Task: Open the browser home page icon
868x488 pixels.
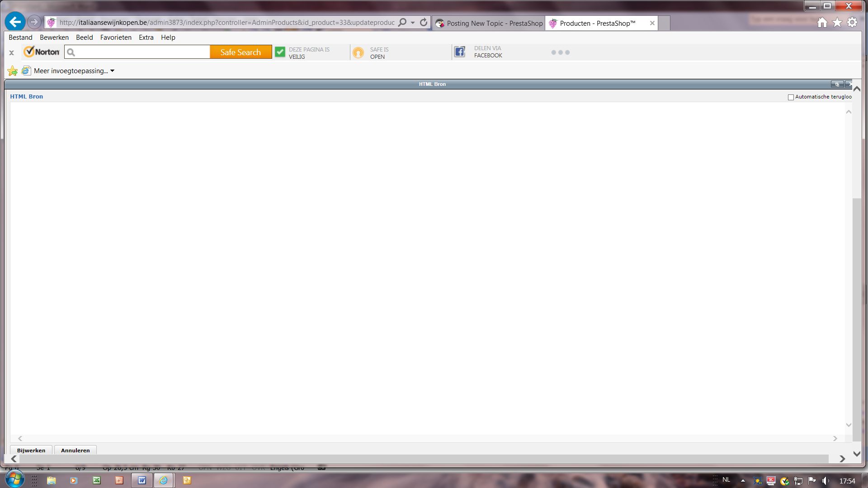Action: pyautogui.click(x=822, y=23)
